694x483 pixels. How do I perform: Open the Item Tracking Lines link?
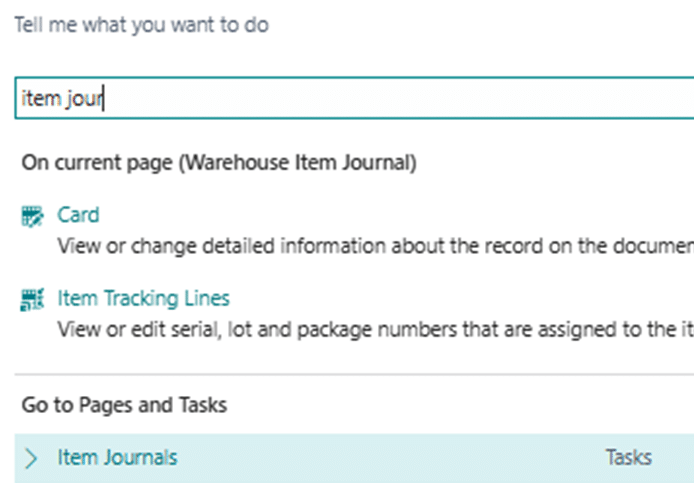(x=143, y=298)
